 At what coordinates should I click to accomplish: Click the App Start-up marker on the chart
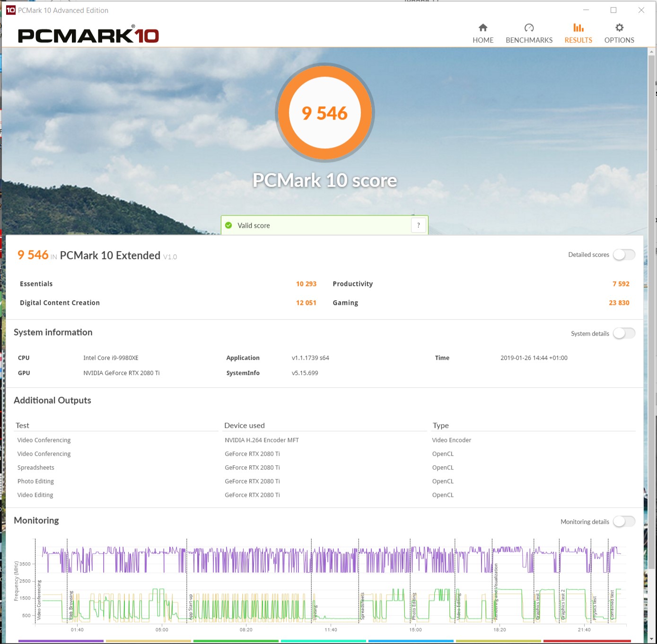(x=191, y=607)
